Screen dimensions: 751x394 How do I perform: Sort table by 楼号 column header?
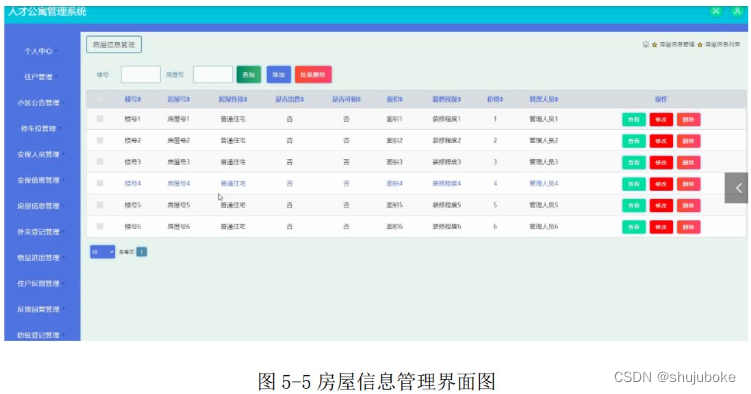(x=133, y=99)
